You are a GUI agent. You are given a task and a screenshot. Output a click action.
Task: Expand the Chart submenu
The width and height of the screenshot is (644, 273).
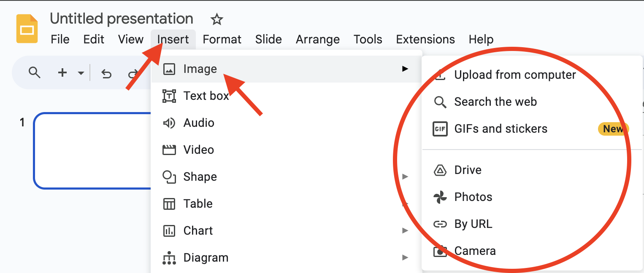tap(198, 231)
